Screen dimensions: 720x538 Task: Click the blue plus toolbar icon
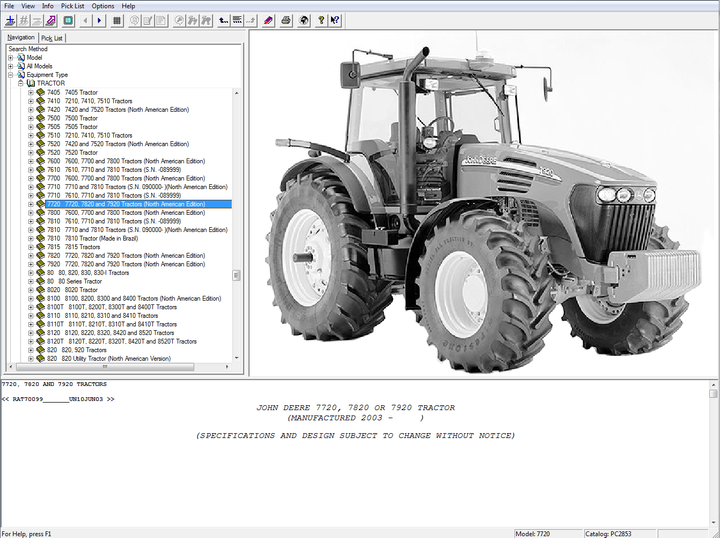[x=10, y=20]
